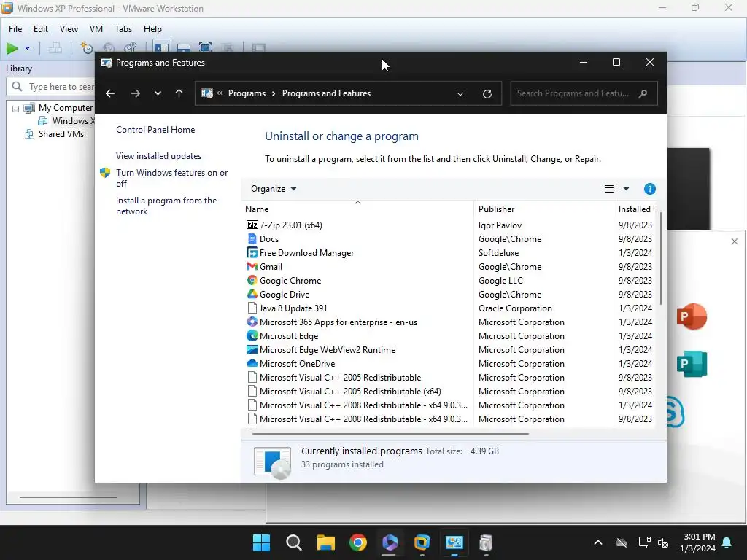Viewport: 747px width, 560px height.
Task: Click the VMware snapshot clock icon
Action: coord(86,47)
